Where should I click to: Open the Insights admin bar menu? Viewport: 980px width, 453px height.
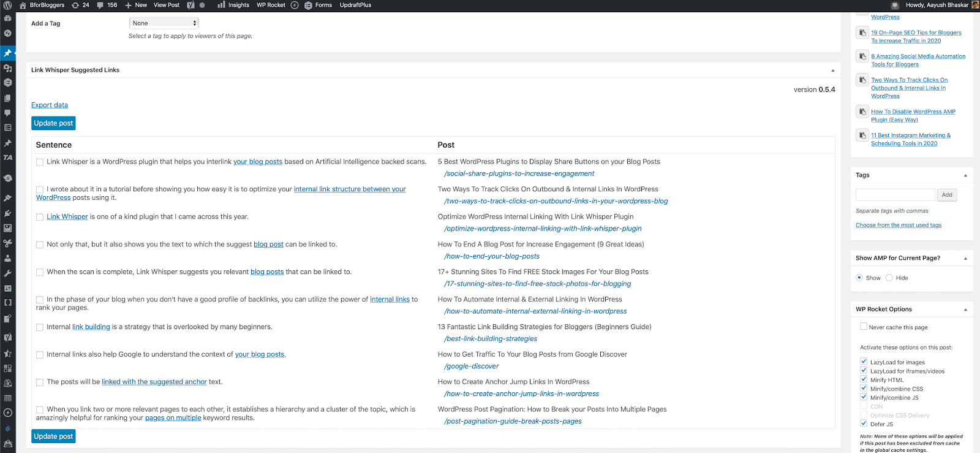233,5
